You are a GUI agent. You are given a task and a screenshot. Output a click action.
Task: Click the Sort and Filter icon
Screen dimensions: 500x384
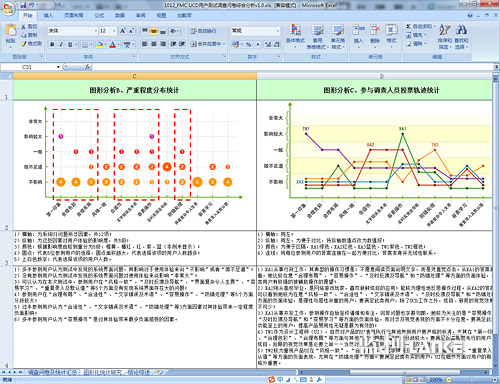(444, 30)
